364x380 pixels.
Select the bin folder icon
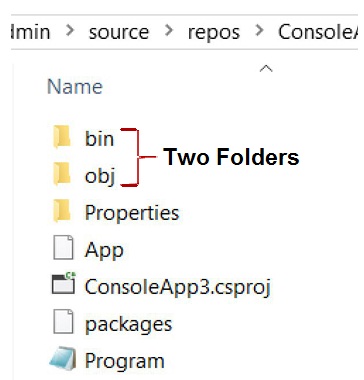coord(62,137)
